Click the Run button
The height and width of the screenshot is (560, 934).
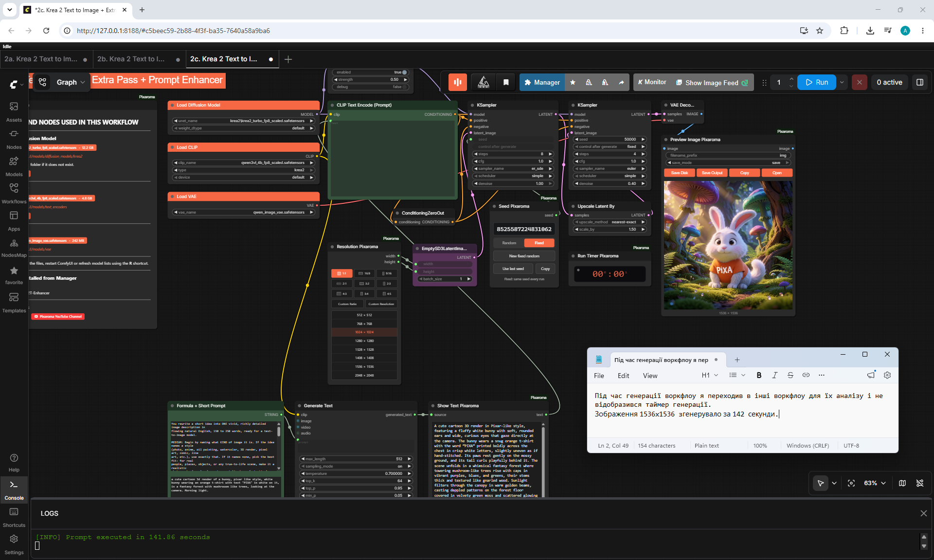click(817, 82)
